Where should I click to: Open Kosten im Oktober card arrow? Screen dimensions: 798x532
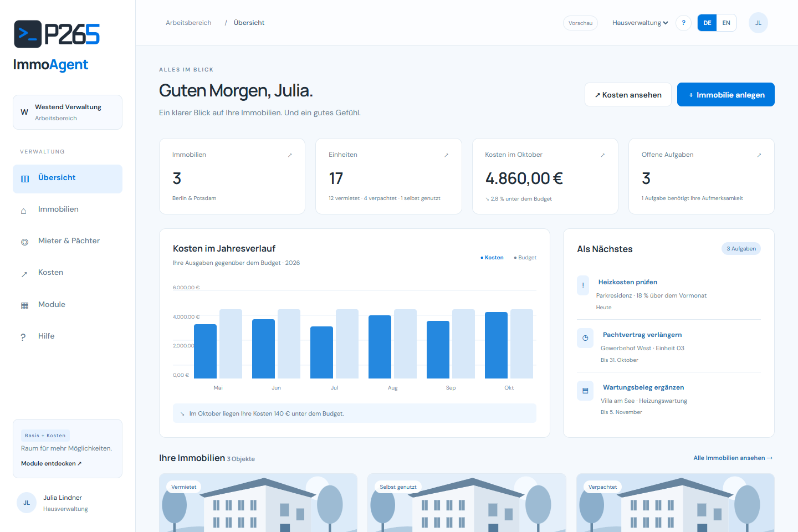click(x=603, y=155)
